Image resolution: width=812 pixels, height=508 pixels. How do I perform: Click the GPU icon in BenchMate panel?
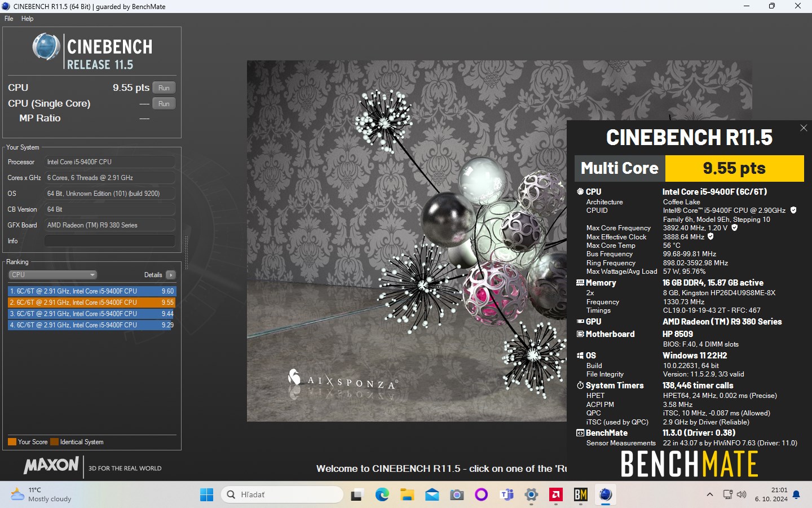(x=580, y=322)
